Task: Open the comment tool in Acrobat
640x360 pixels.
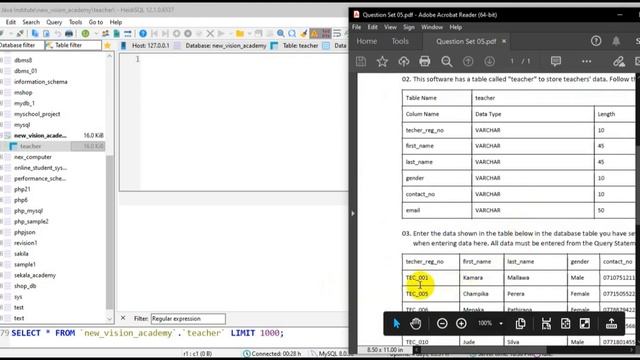Action: coord(556,61)
